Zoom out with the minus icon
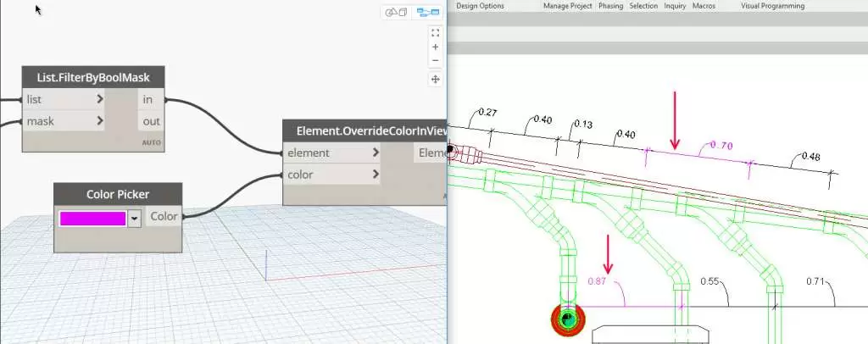This screenshot has width=868, height=344. [x=435, y=61]
